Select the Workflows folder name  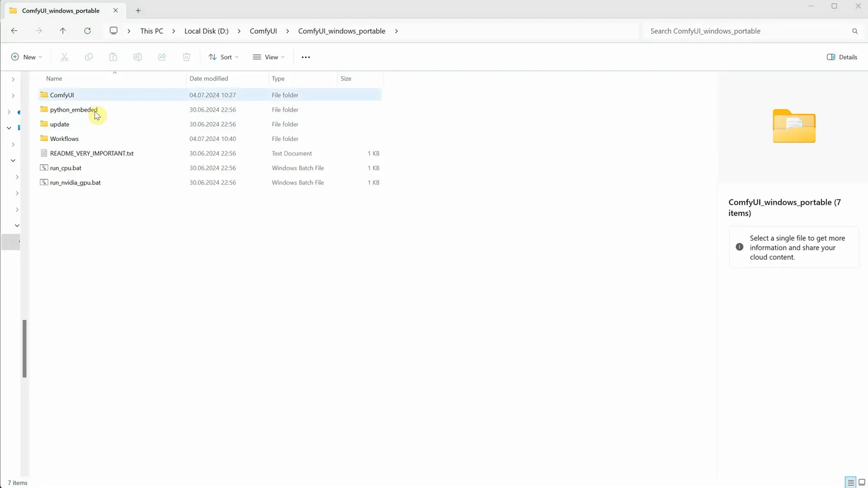(x=64, y=139)
